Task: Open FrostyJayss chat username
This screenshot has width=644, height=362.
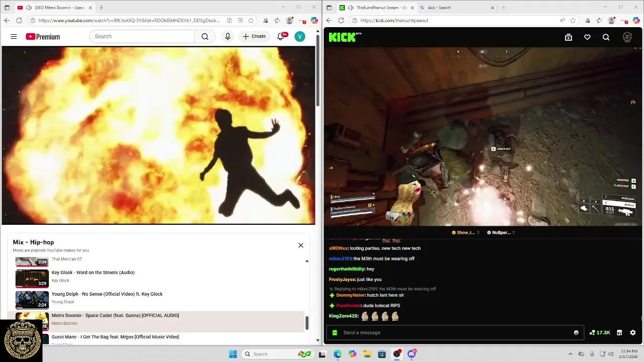Action: click(342, 280)
